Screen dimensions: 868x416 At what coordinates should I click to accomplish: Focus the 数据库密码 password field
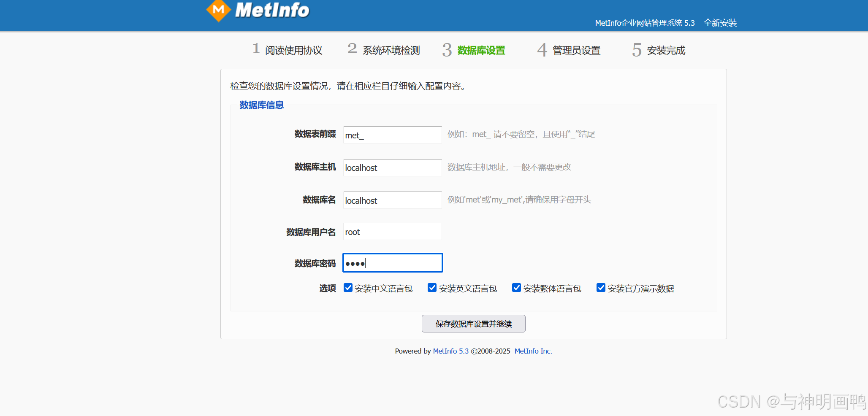click(x=393, y=262)
